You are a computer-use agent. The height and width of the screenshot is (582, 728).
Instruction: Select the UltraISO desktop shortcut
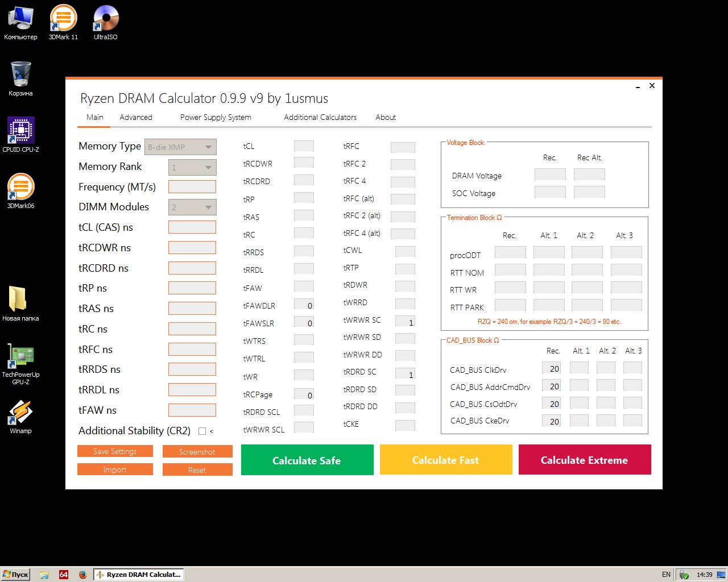click(106, 23)
